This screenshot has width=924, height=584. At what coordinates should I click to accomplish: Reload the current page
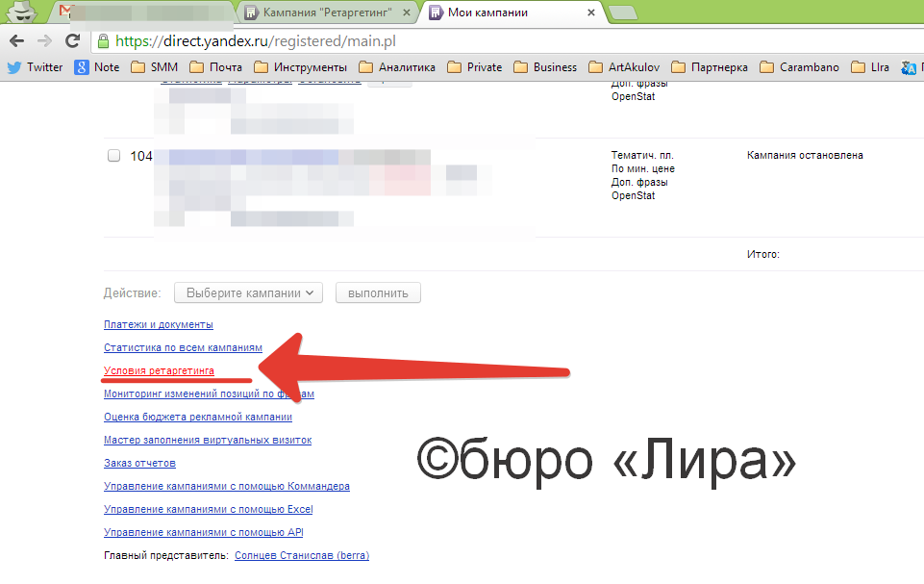pos(71,42)
